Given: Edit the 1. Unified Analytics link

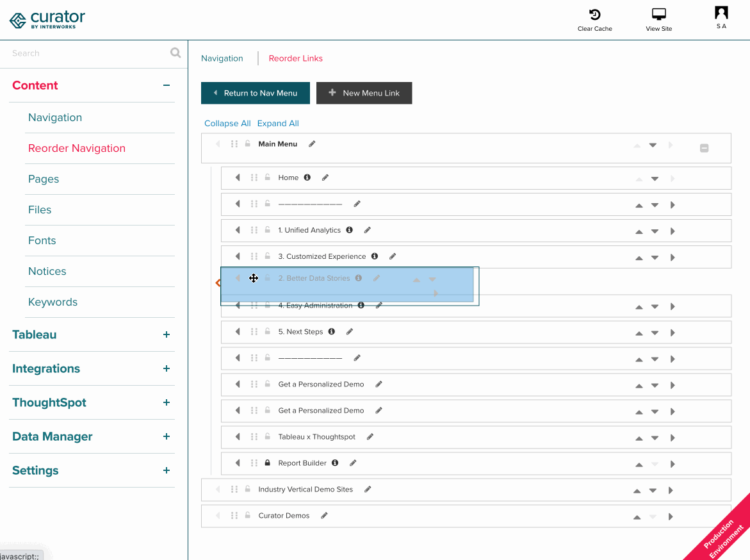Looking at the screenshot, I should pos(368,230).
